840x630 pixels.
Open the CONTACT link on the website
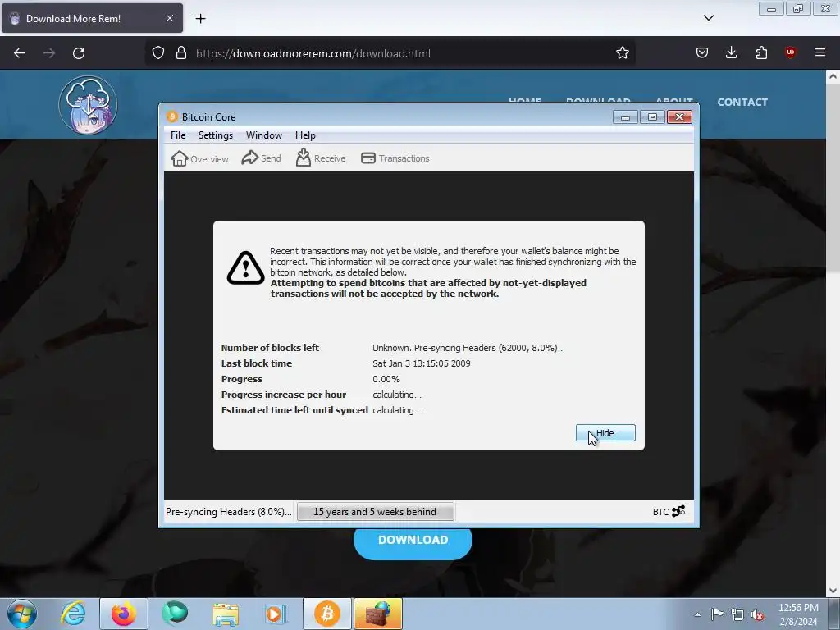click(742, 103)
